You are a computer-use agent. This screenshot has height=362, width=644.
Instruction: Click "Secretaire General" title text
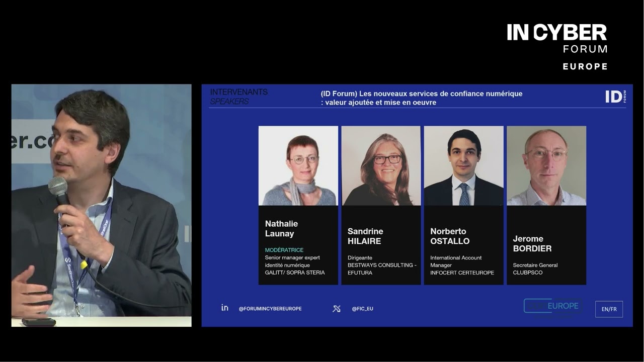(x=535, y=265)
